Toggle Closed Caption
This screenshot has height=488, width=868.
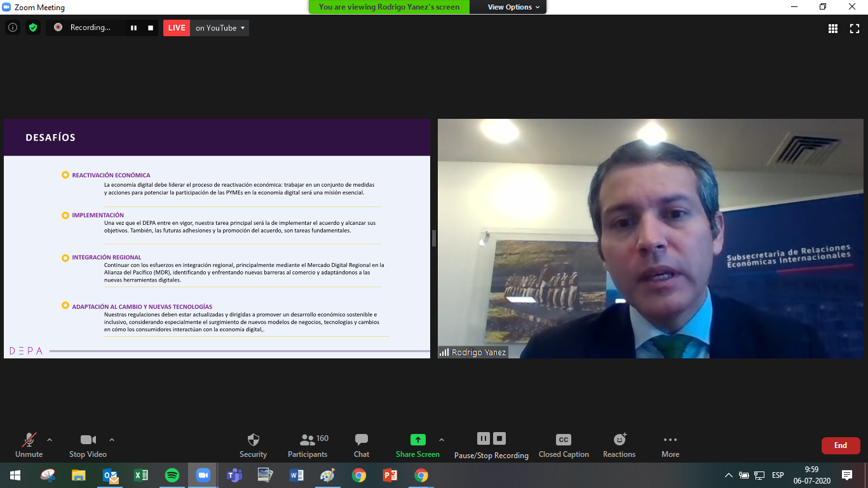[x=563, y=445]
